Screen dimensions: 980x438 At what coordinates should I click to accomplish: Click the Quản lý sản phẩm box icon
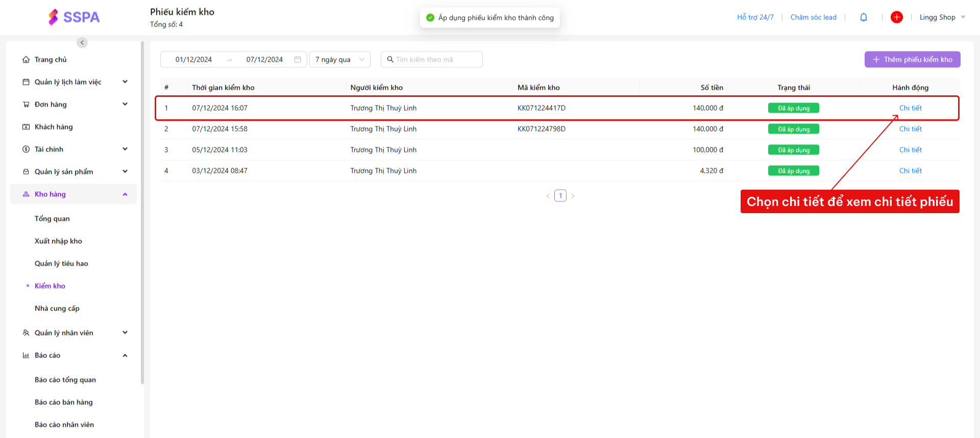[26, 172]
